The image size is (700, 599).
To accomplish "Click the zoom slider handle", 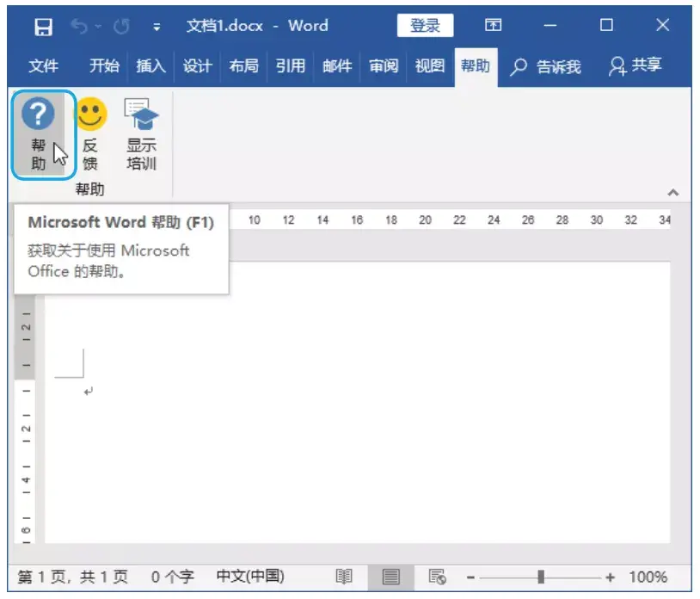I will click(540, 575).
